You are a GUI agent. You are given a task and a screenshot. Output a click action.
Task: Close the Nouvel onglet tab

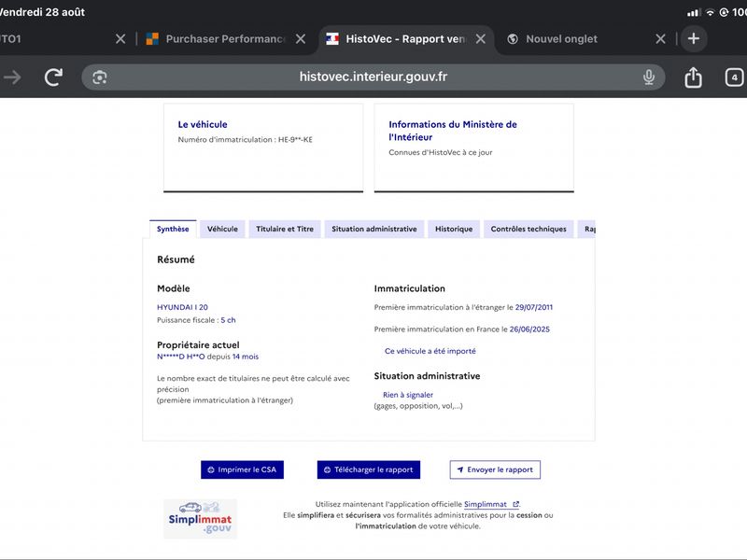click(660, 39)
